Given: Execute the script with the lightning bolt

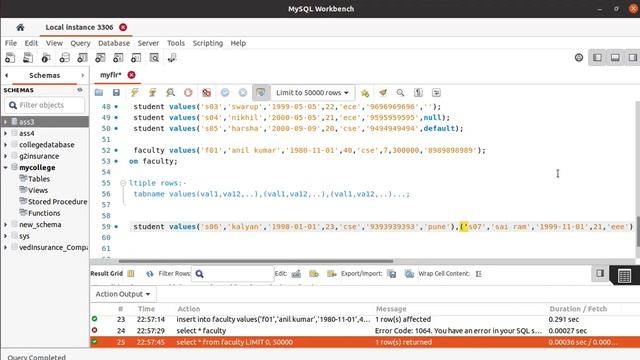Looking at the screenshot, I should point(135,93).
